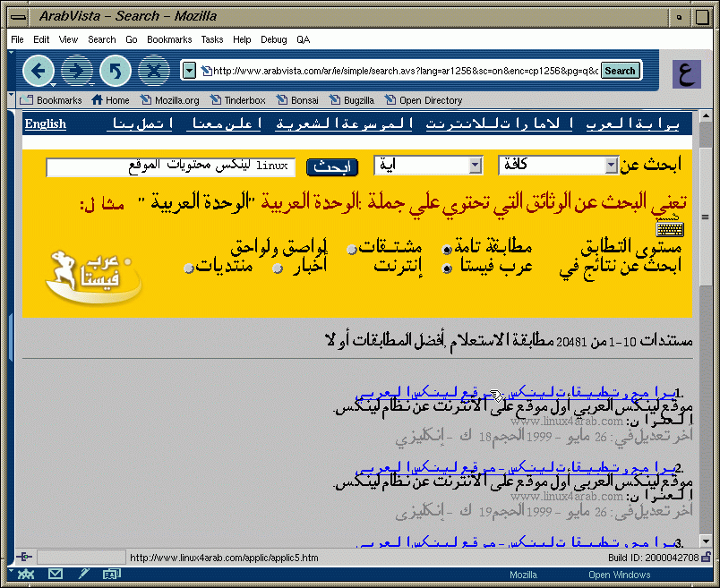Open the Debug menu
720x588 pixels.
[274, 39]
